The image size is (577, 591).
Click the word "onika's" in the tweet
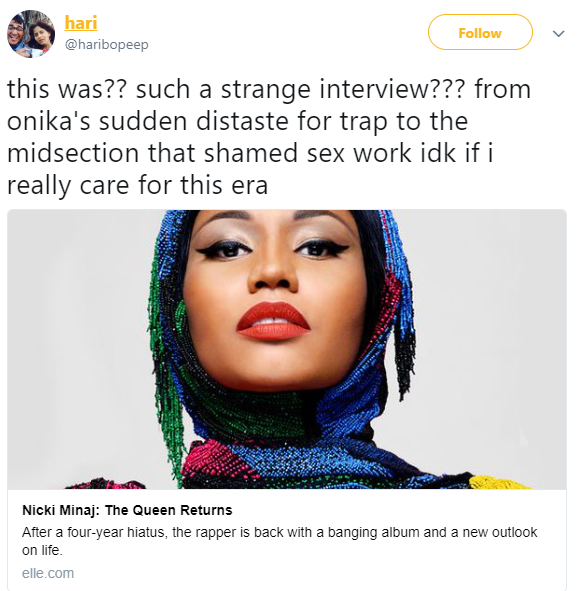click(x=48, y=121)
